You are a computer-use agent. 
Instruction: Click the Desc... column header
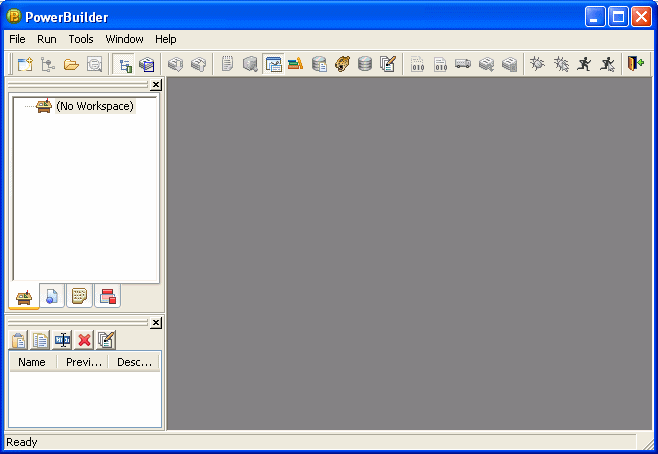pos(133,362)
